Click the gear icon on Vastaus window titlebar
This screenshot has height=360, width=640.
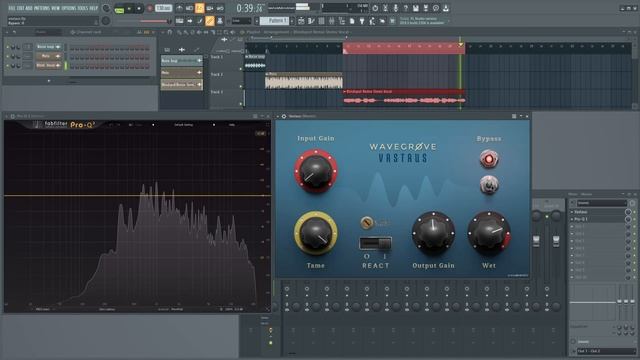point(284,116)
